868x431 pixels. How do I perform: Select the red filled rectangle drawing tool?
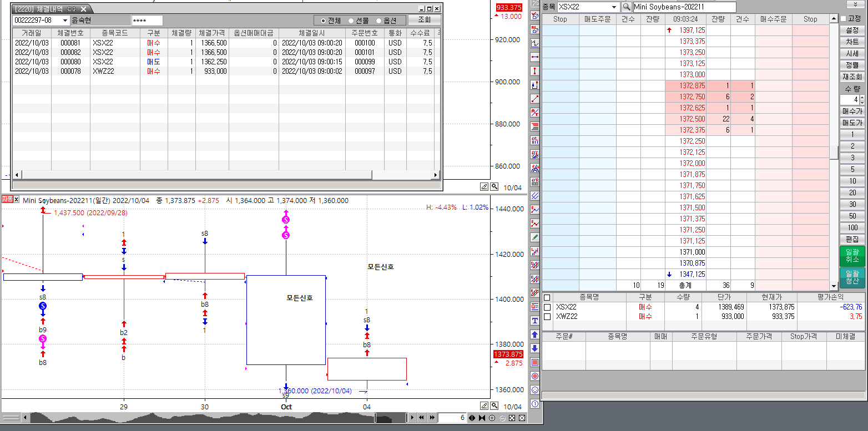[x=535, y=362]
